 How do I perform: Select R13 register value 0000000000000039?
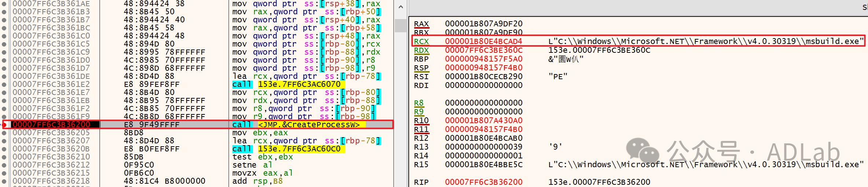[483, 147]
